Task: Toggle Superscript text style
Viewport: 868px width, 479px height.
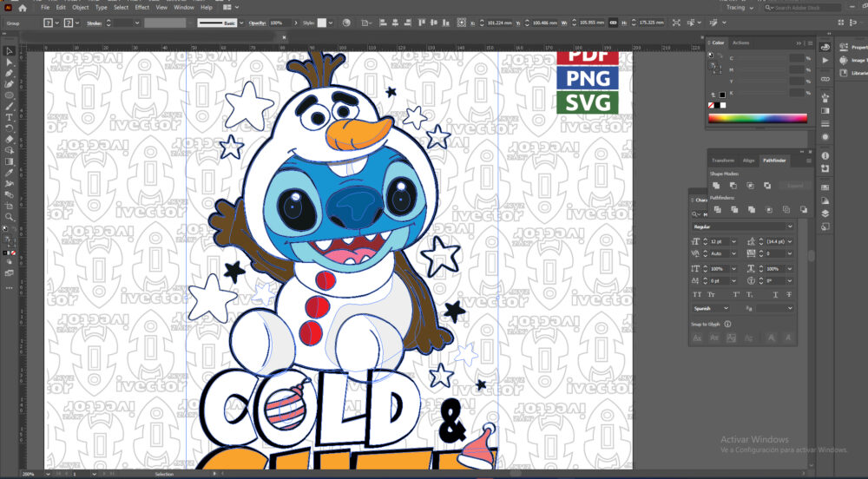Action: click(x=736, y=295)
